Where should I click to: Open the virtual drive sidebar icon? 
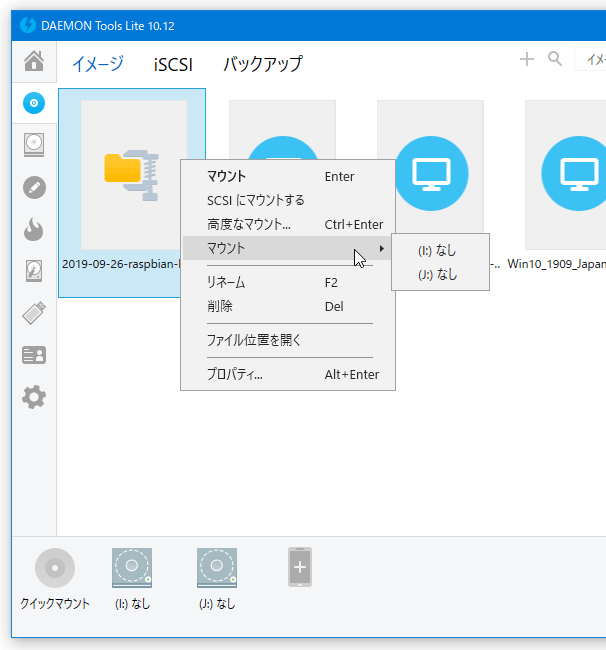click(34, 145)
